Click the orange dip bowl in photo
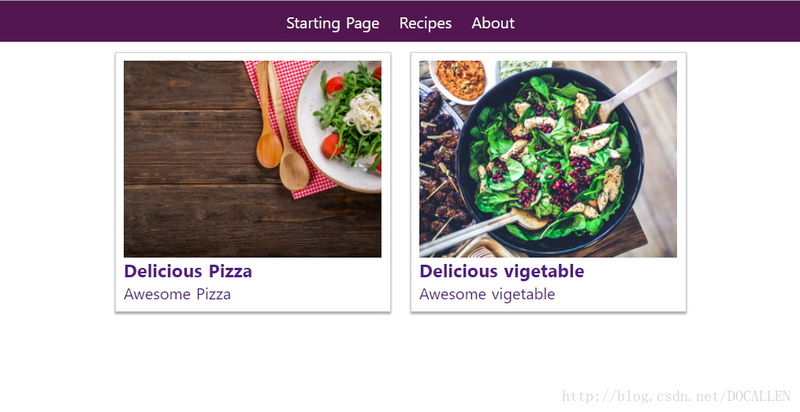This screenshot has width=800, height=412. [461, 80]
